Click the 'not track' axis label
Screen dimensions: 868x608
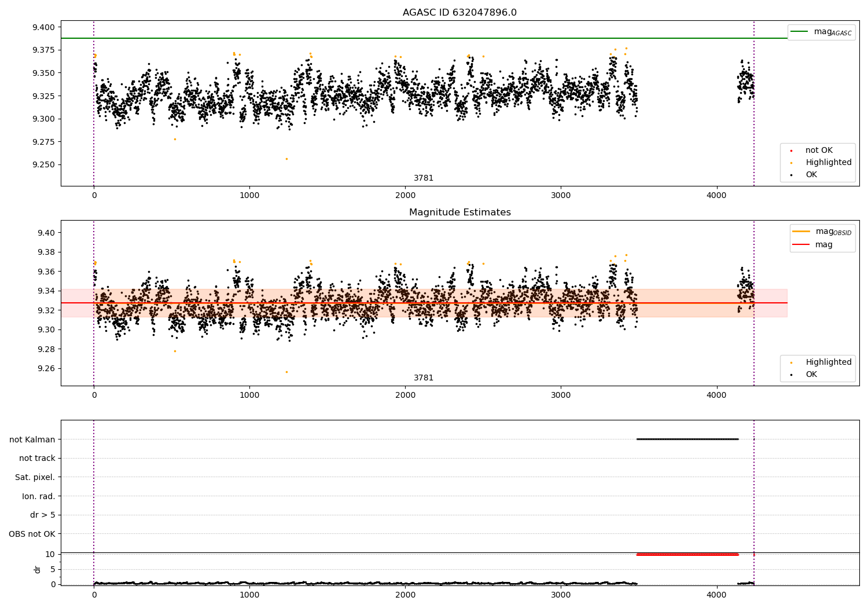(x=37, y=458)
